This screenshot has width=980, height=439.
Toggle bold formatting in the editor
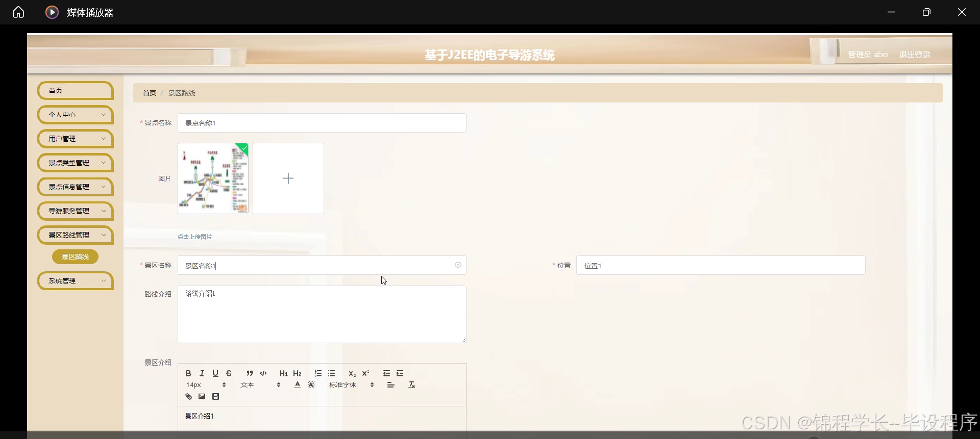tap(188, 373)
